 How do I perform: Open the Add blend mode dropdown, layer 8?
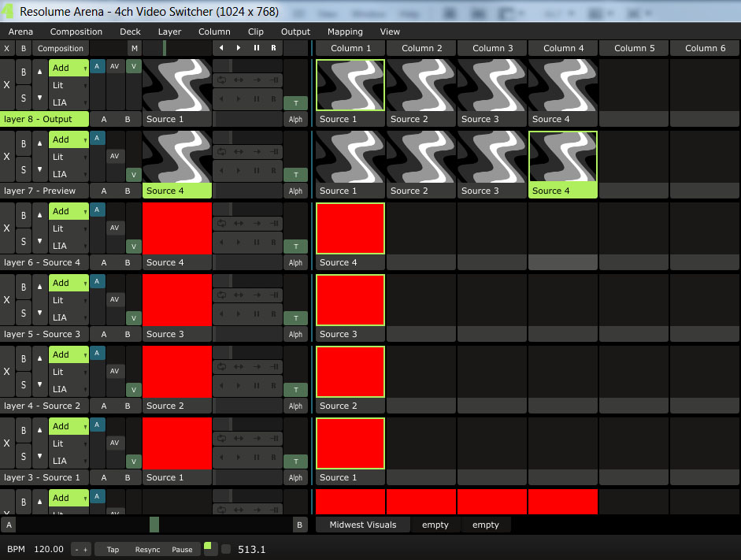(x=69, y=68)
